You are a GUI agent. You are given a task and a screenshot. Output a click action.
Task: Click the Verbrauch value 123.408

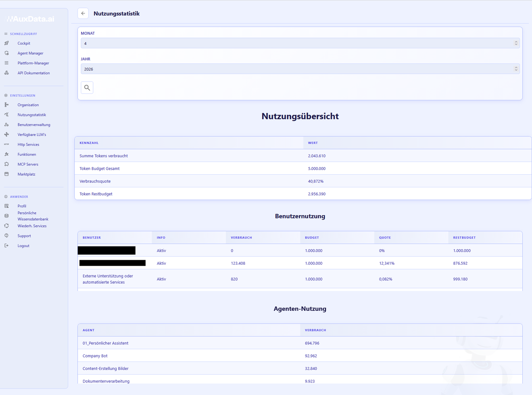(x=238, y=263)
